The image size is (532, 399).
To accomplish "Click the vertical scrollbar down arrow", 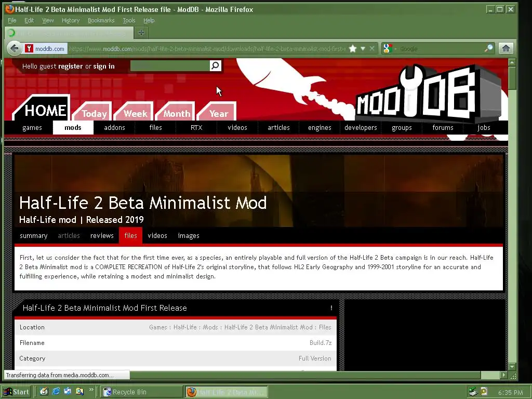I will (x=512, y=367).
